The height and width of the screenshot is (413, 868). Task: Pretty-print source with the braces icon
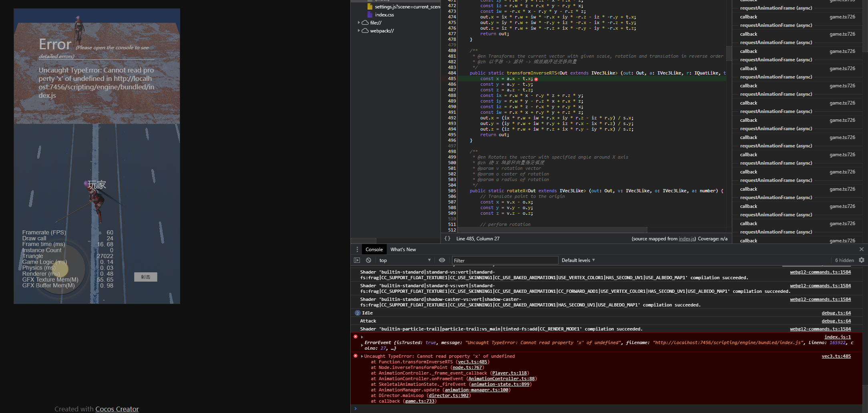(447, 238)
